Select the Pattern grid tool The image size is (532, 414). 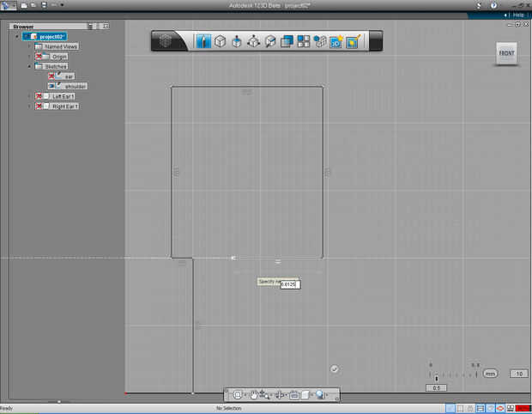pos(303,42)
